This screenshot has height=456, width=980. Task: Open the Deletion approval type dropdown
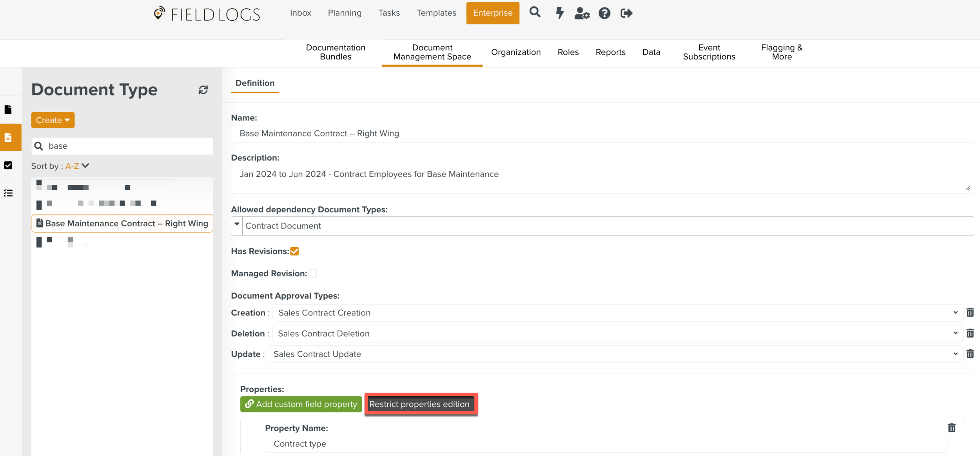point(617,334)
